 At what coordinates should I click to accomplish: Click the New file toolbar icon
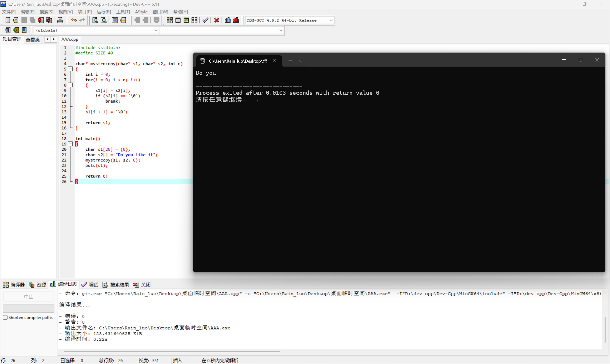[8, 20]
